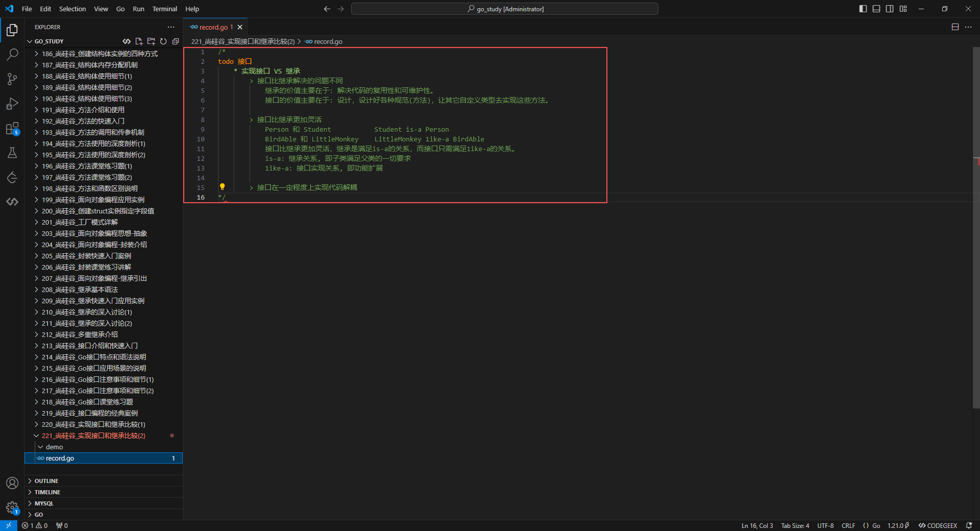
Task: Click the editor vertical scrollbar
Action: pos(976,228)
